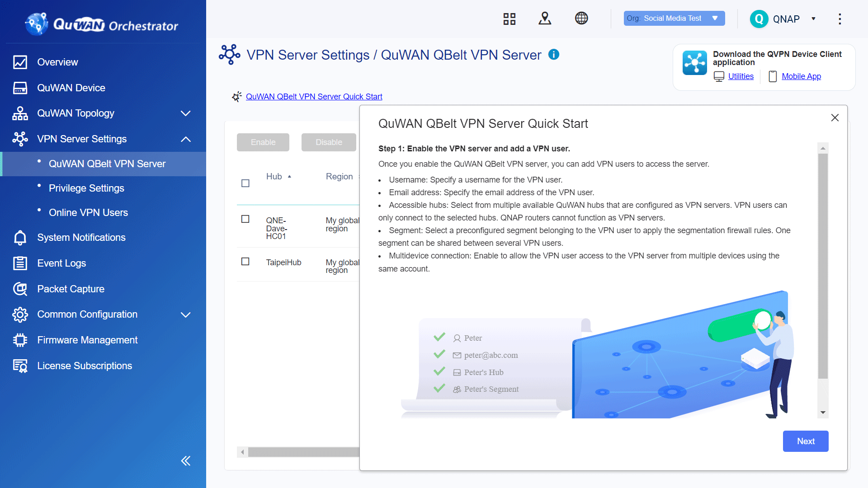Open QuWAN Device in the sidebar

[x=71, y=88]
